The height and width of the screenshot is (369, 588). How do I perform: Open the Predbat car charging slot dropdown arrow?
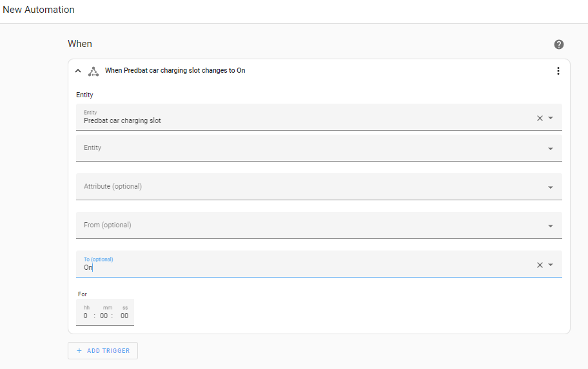tap(551, 118)
